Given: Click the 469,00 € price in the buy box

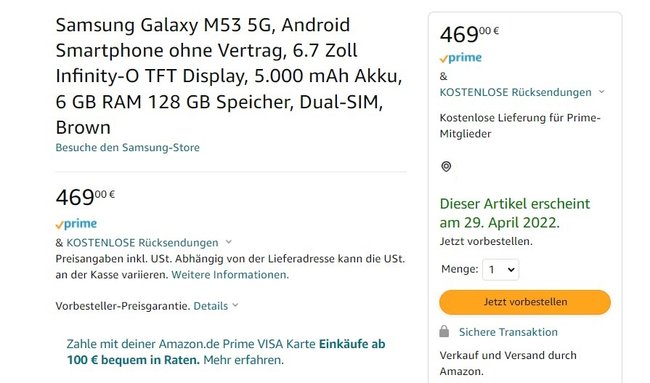Looking at the screenshot, I should [469, 34].
